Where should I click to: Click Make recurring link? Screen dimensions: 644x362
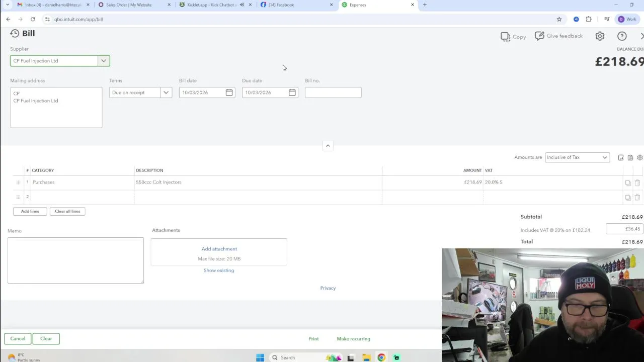tap(353, 339)
